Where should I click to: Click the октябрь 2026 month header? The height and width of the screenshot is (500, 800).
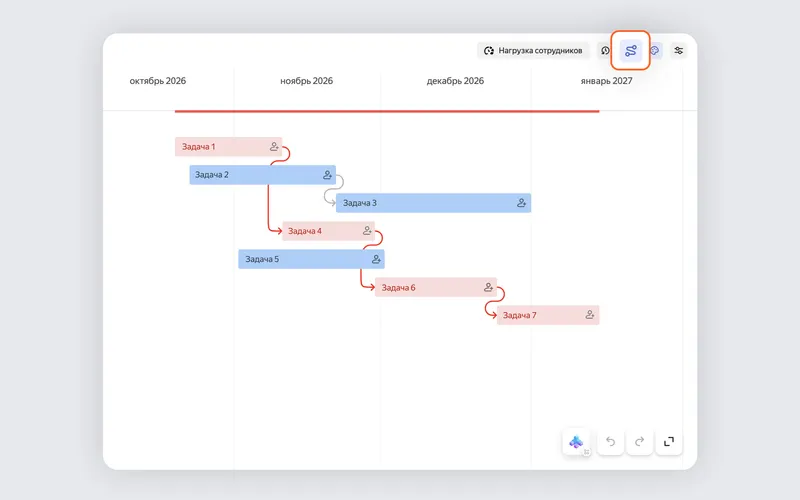pyautogui.click(x=158, y=81)
